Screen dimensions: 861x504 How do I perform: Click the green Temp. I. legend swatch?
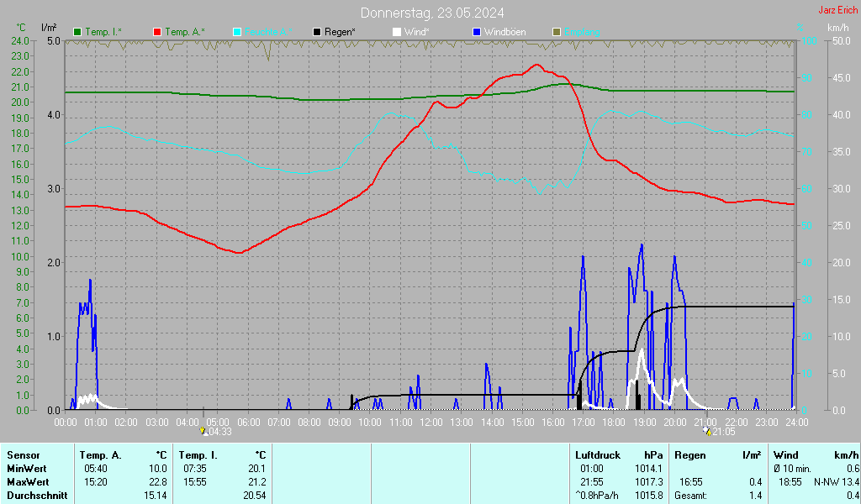pos(77,32)
